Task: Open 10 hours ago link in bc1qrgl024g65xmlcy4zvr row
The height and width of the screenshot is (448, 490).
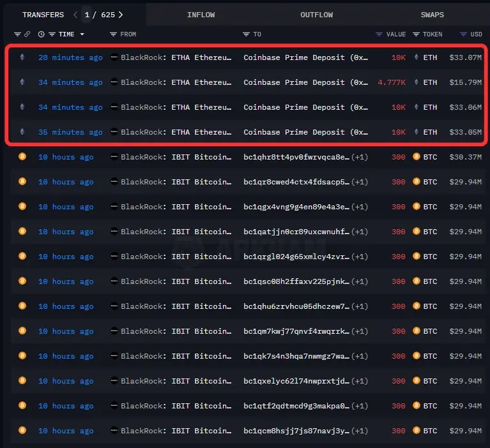Action: (66, 257)
